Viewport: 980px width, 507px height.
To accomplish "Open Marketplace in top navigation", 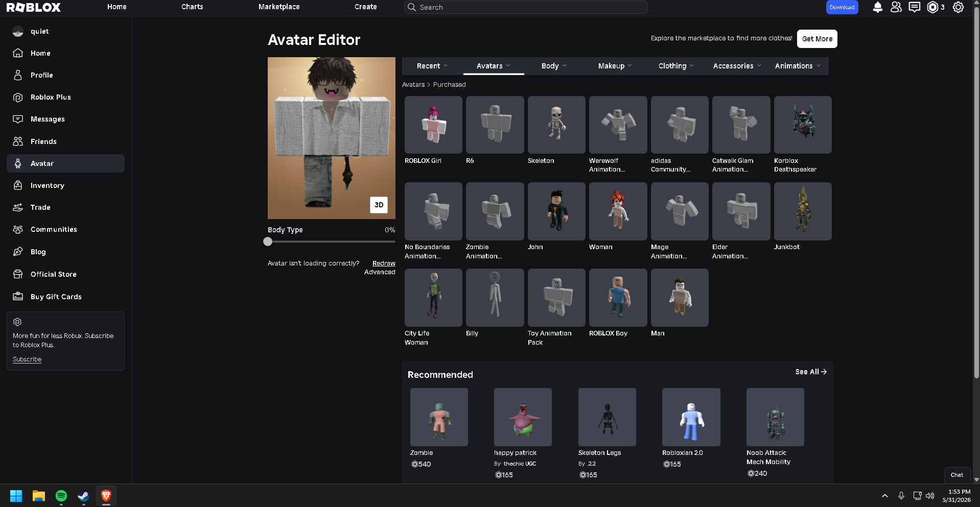I will point(279,7).
